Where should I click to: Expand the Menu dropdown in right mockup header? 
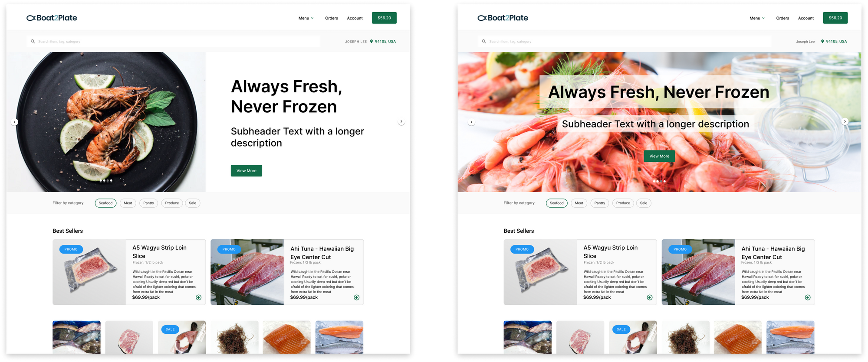click(x=757, y=18)
